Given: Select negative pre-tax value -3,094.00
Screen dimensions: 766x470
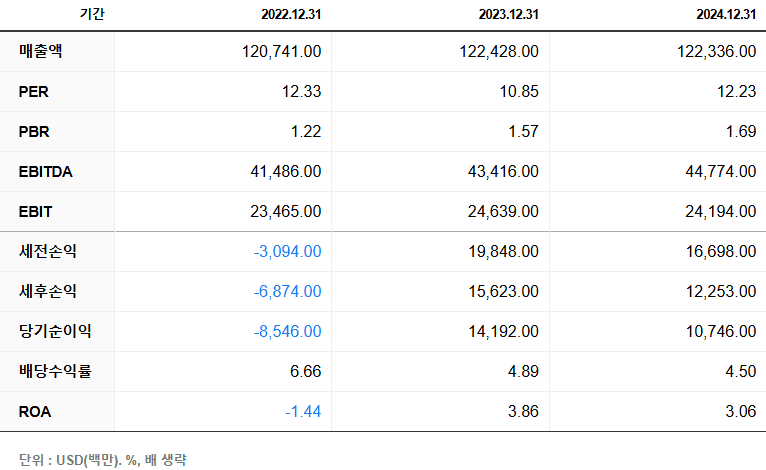Looking at the screenshot, I should click(287, 252).
